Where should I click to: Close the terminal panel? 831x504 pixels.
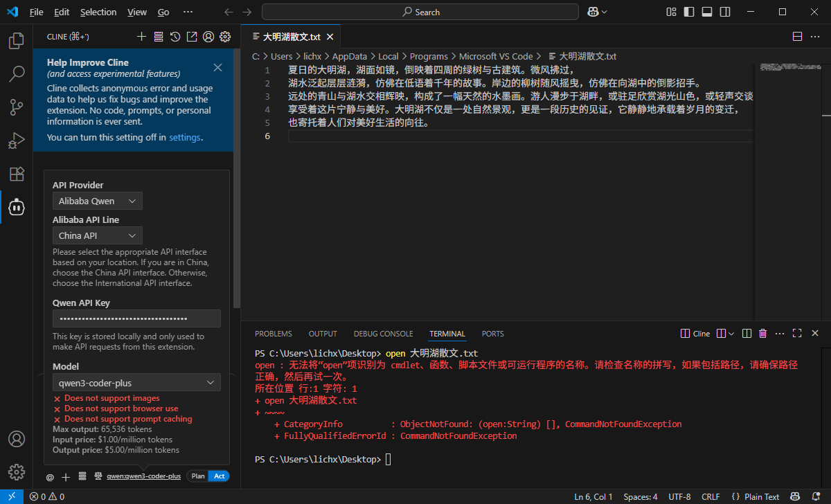(815, 334)
